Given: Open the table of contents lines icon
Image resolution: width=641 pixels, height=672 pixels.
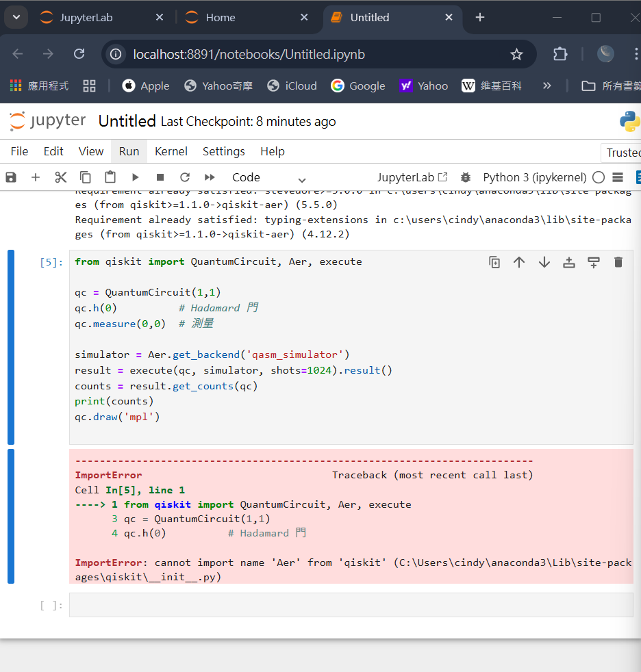Looking at the screenshot, I should click(618, 177).
